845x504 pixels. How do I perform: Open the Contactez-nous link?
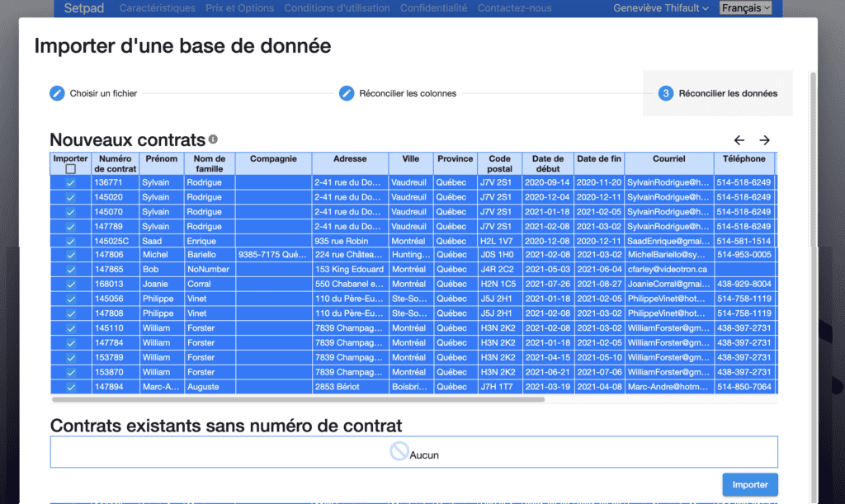click(514, 8)
